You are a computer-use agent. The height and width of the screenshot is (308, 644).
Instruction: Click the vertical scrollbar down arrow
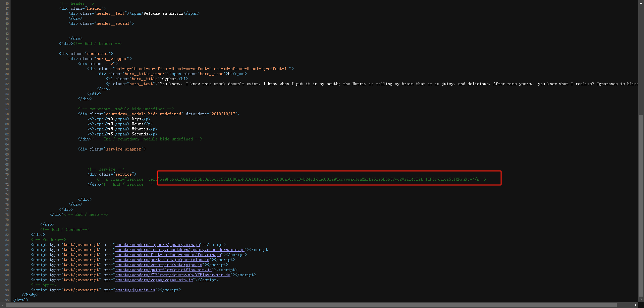point(641,300)
